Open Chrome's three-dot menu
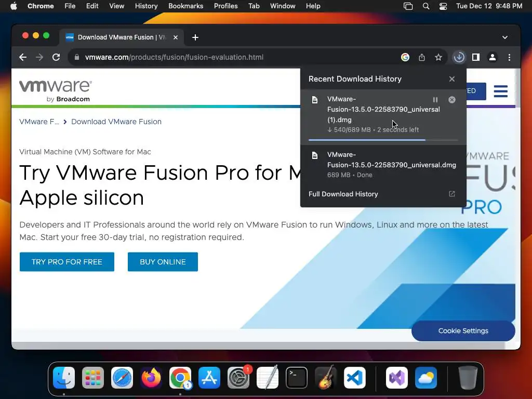Image resolution: width=532 pixels, height=399 pixels. [x=509, y=57]
